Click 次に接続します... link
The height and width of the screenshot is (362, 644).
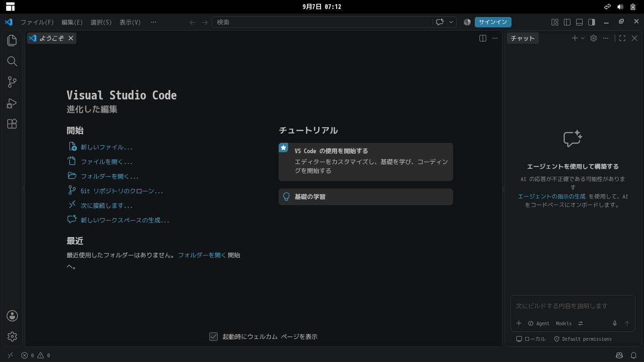coord(107,206)
